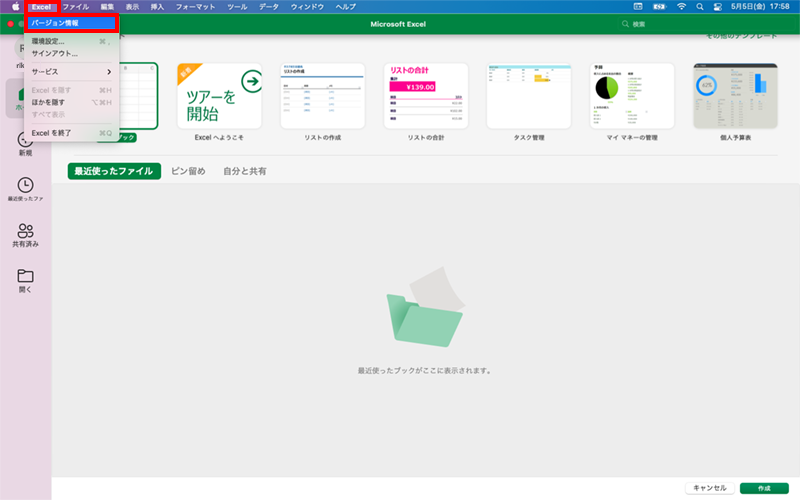Open the ウィンドウ menu
Image resolution: width=800 pixels, height=500 pixels.
coord(307,7)
